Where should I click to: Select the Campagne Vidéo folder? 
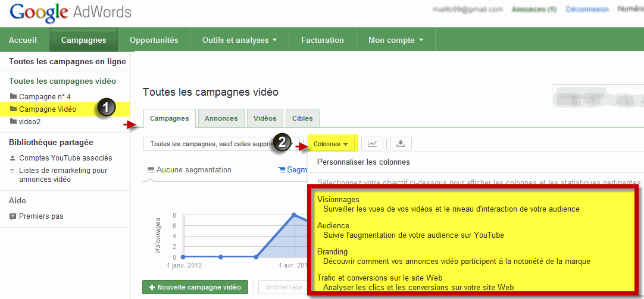[47, 109]
